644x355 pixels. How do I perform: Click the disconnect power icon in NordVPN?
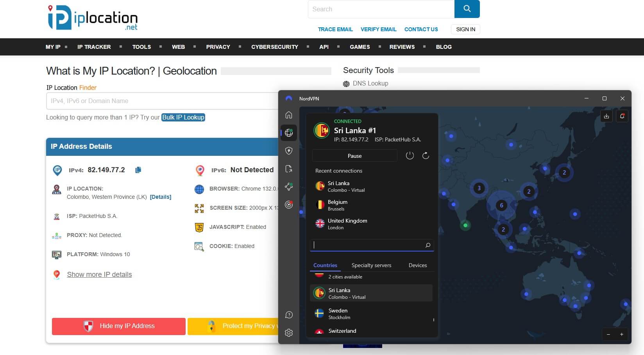[x=410, y=155]
